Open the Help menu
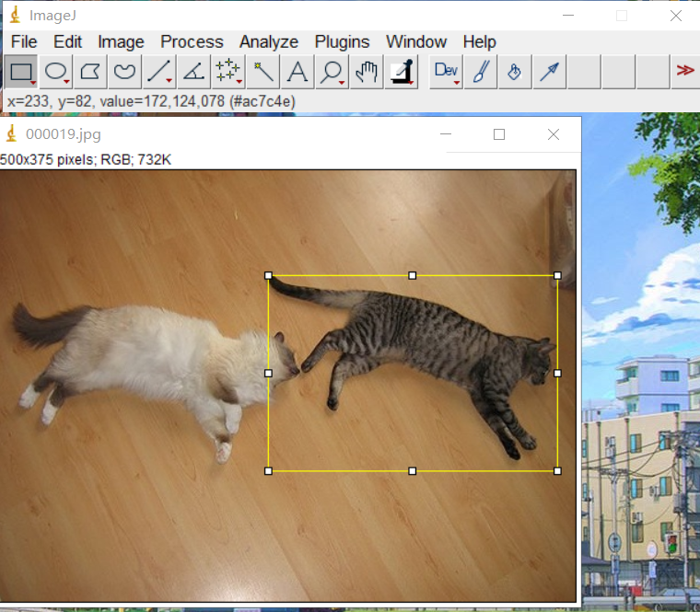Viewport: 700px width, 612px height. 480,42
